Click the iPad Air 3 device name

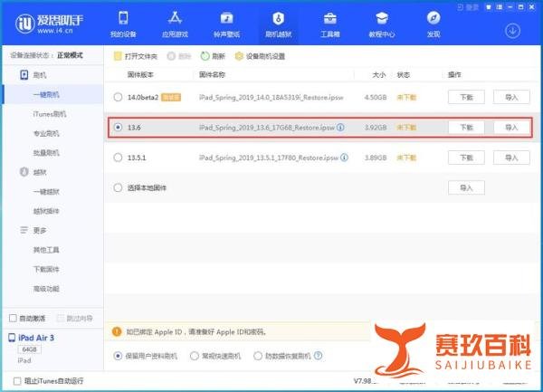(x=36, y=338)
